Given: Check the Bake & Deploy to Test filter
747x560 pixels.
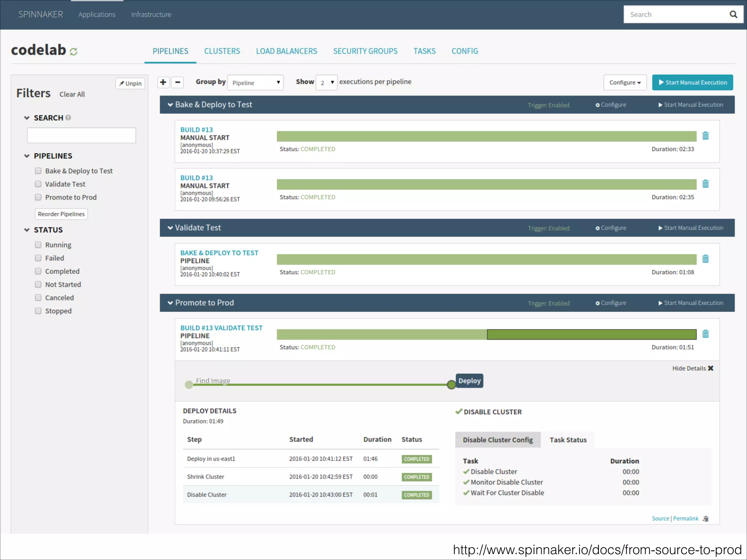Looking at the screenshot, I should tap(38, 171).
